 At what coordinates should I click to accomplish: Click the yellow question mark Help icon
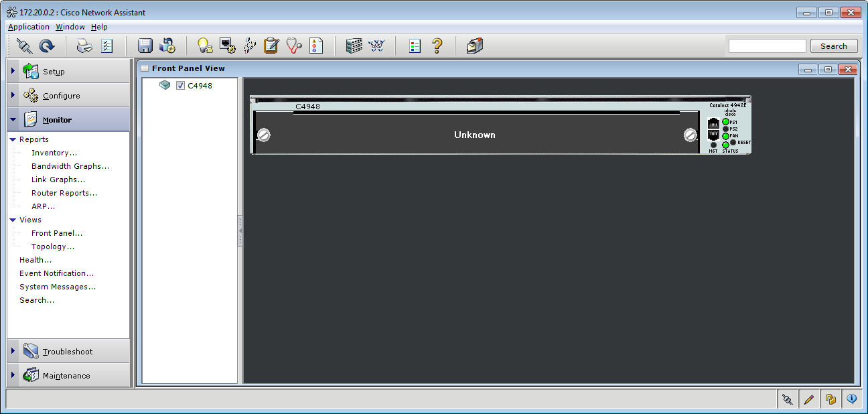click(437, 46)
